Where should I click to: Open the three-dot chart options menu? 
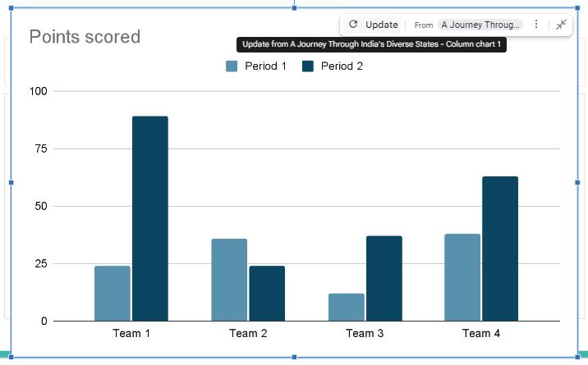click(536, 25)
